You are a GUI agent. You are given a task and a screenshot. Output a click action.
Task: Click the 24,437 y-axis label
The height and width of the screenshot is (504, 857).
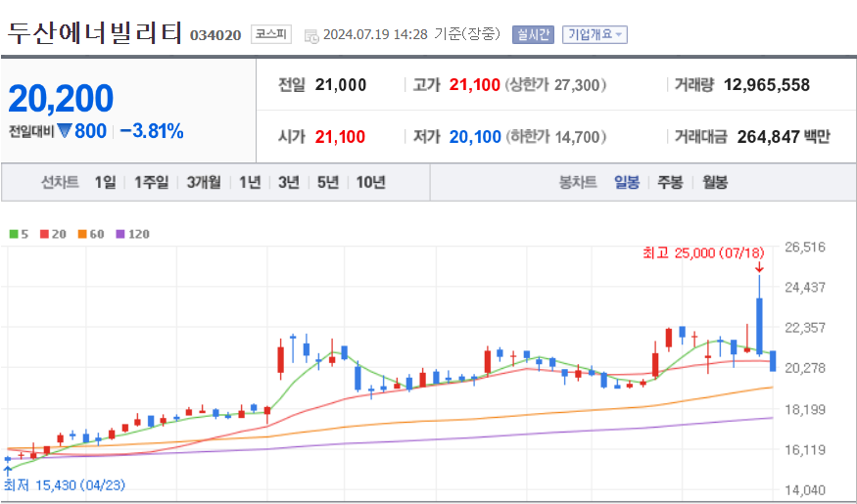[x=805, y=287]
